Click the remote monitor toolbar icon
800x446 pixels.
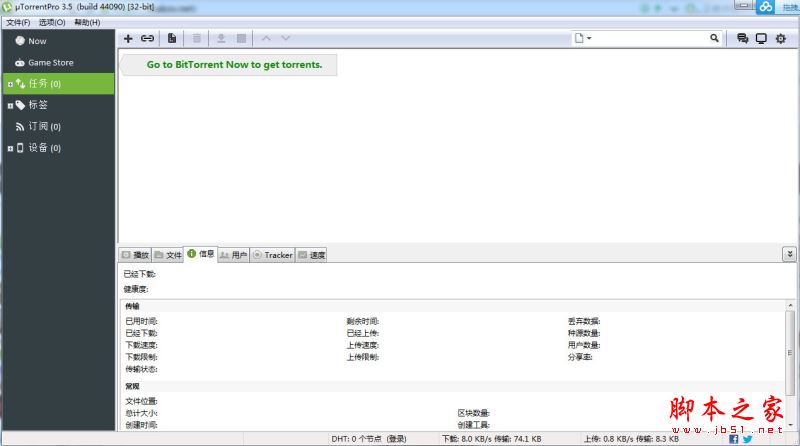(x=761, y=38)
